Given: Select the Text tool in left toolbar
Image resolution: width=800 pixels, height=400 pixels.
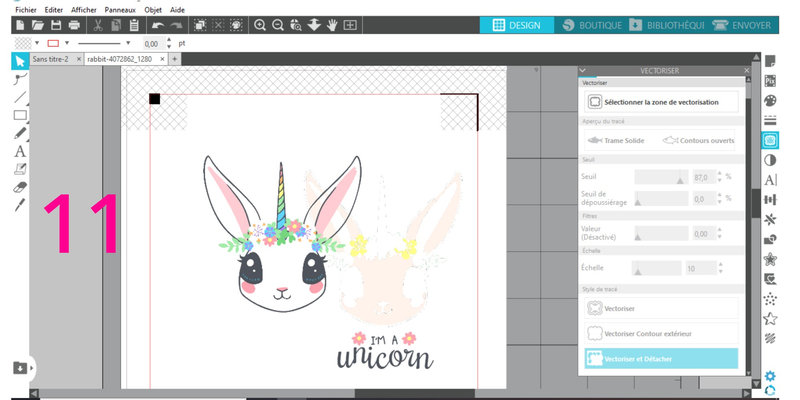Looking at the screenshot, I should click(19, 151).
